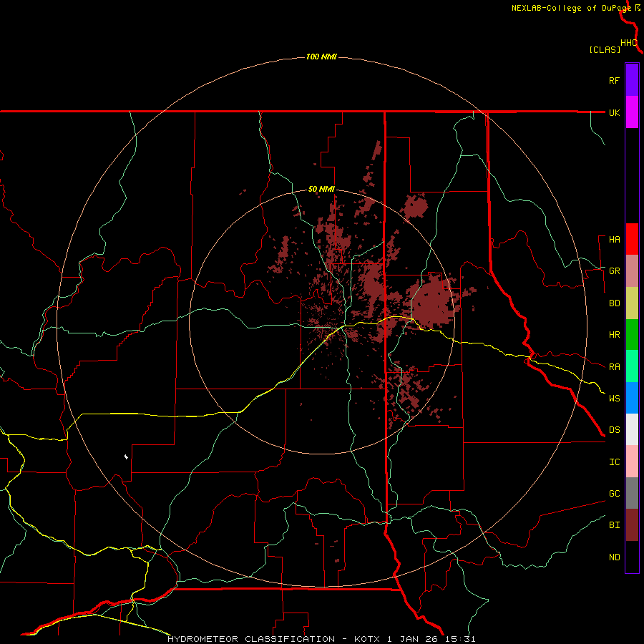This screenshot has width=644, height=644.
Task: Click the HA legend label
Action: (x=614, y=240)
